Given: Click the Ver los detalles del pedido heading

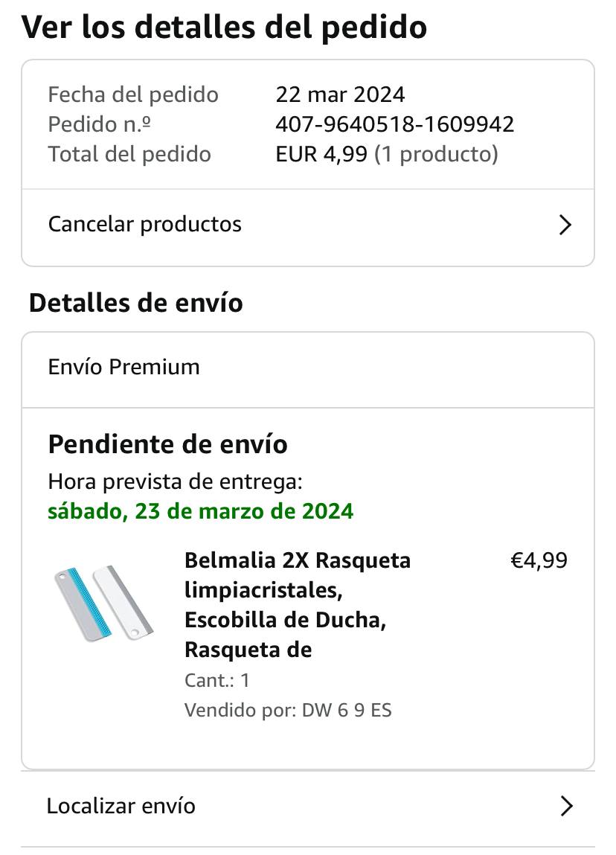Looking at the screenshot, I should 224,27.
